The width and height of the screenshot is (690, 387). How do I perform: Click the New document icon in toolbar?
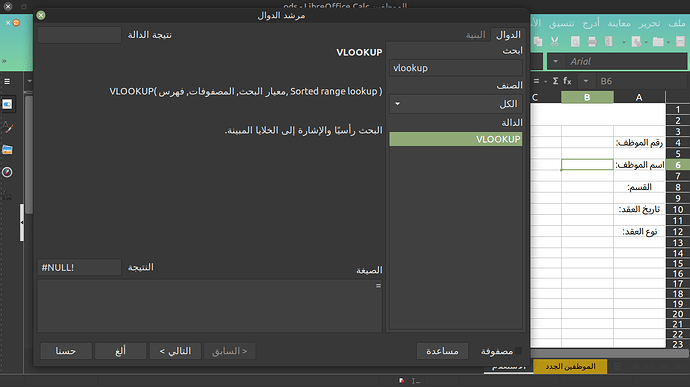[680, 42]
